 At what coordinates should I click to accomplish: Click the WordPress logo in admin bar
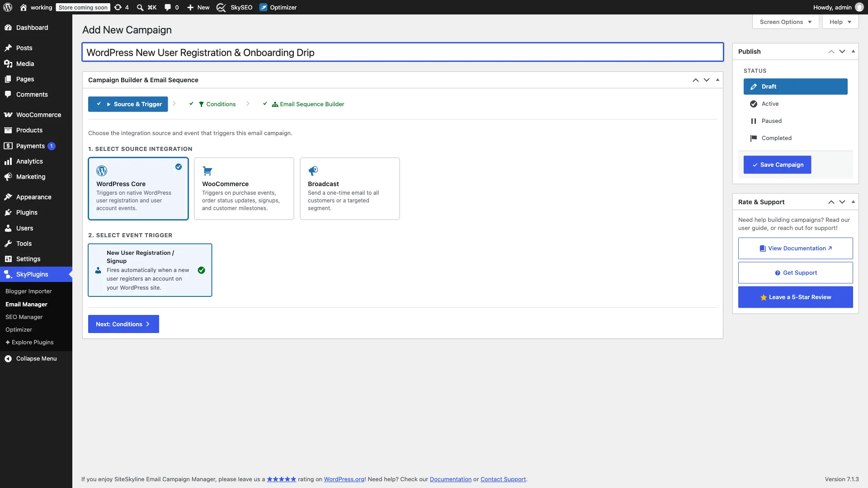coord(8,7)
